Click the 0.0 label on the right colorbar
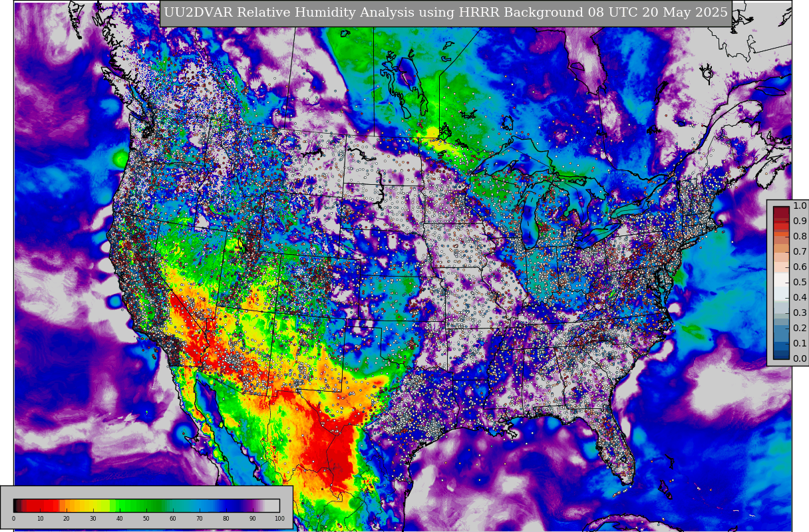This screenshot has width=809, height=532. coord(800,358)
